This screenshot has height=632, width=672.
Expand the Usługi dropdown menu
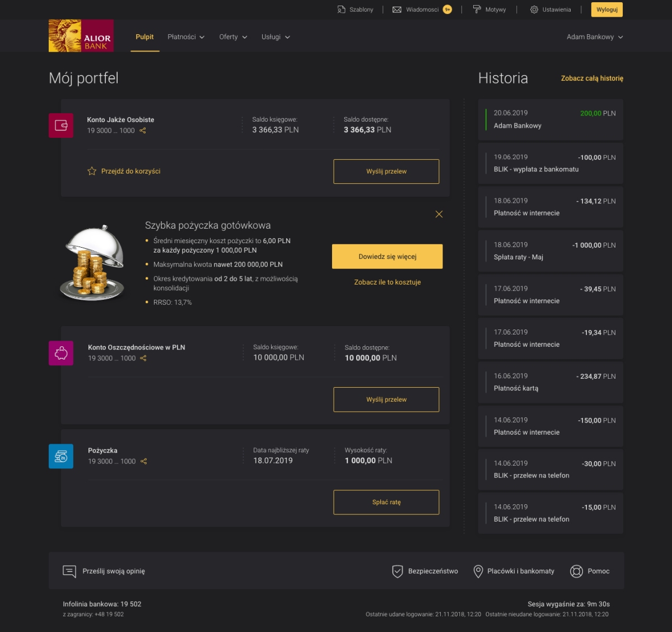276,37
